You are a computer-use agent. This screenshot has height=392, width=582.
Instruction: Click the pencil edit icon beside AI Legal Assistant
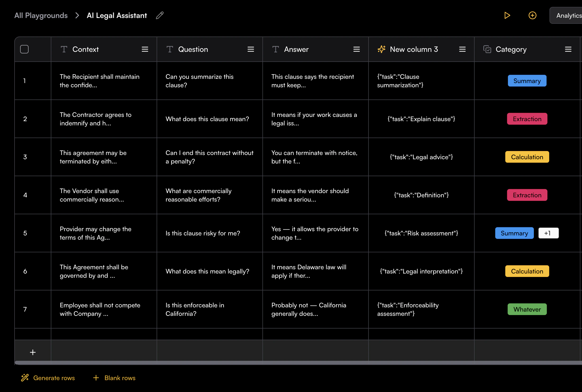pos(160,15)
